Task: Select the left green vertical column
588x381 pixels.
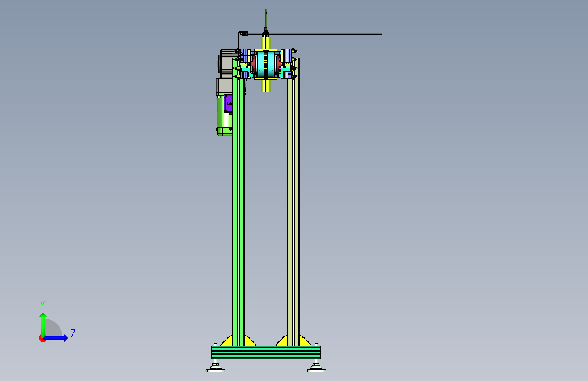Action: pos(238,203)
